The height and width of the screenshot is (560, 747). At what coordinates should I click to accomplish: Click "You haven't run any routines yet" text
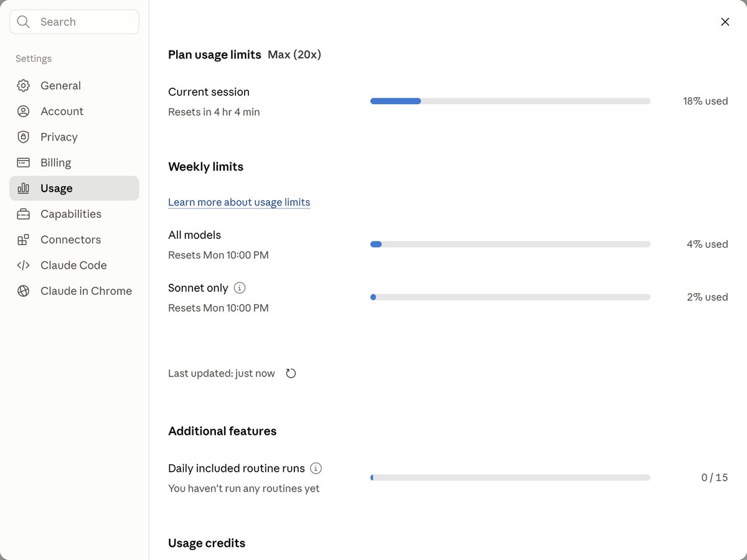pyautogui.click(x=244, y=488)
